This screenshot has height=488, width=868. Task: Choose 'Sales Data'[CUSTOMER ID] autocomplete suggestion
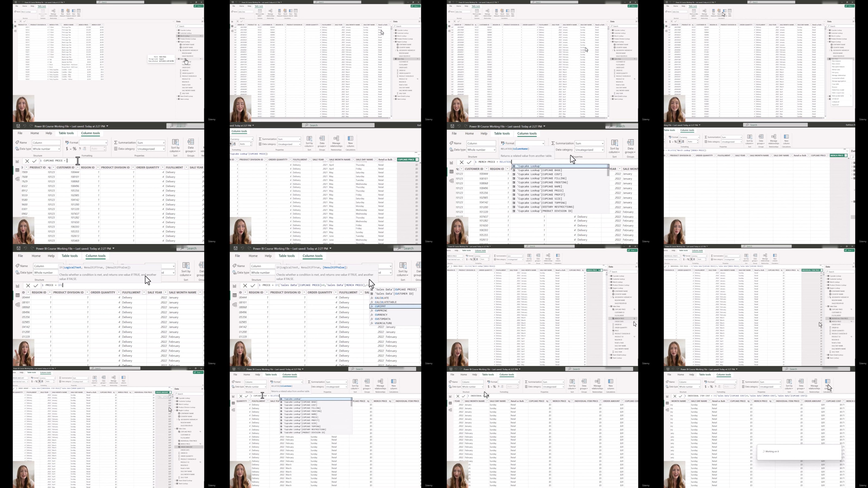[x=394, y=294]
